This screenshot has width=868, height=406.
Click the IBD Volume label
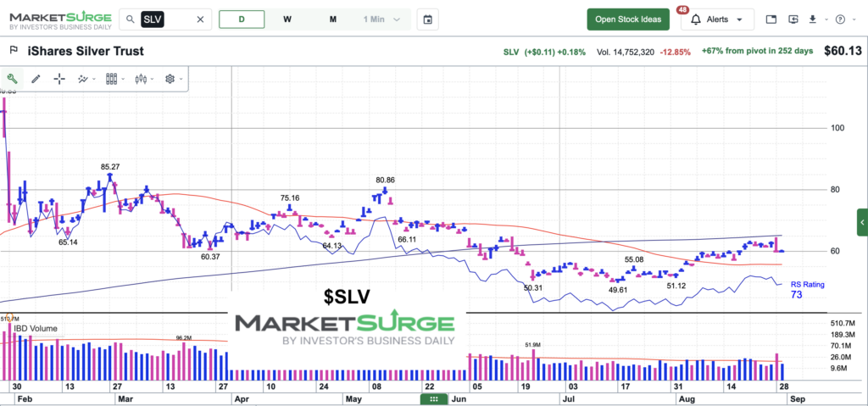pos(36,329)
